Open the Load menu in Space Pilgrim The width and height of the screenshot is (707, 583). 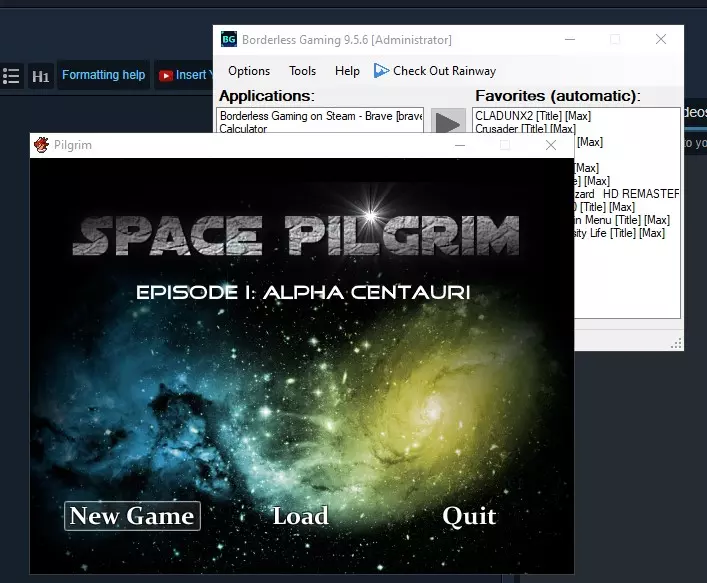pyautogui.click(x=300, y=516)
